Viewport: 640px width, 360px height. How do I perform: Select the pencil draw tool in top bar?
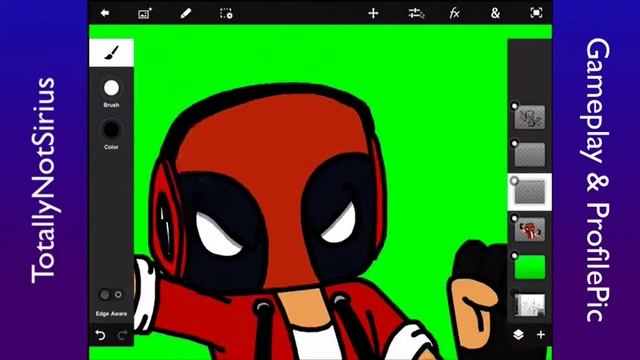(x=186, y=13)
